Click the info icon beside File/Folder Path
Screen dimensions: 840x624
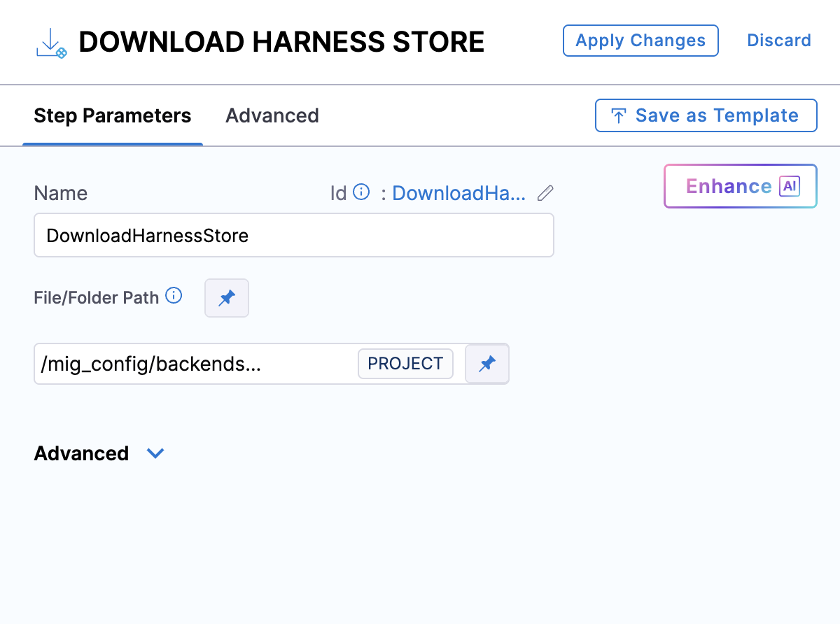174,296
